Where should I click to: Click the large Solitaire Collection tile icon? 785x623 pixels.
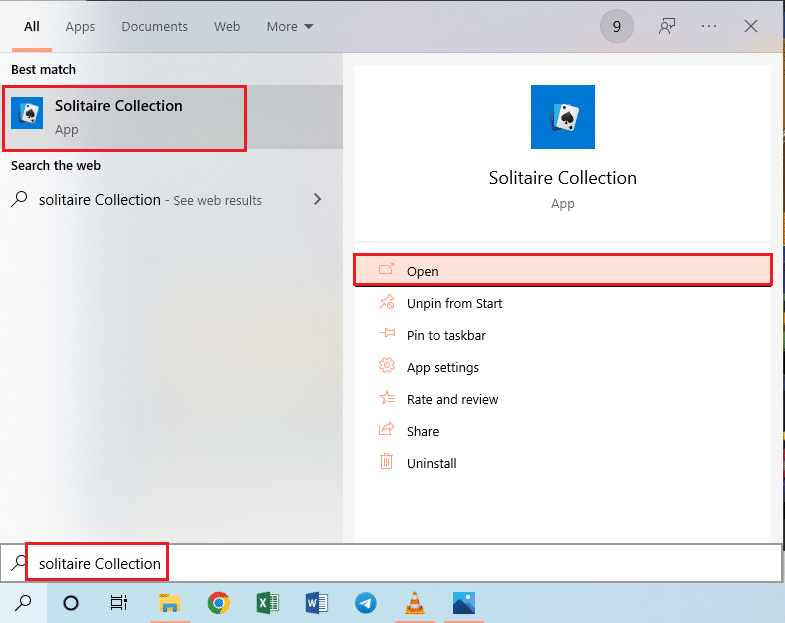pyautogui.click(x=563, y=117)
